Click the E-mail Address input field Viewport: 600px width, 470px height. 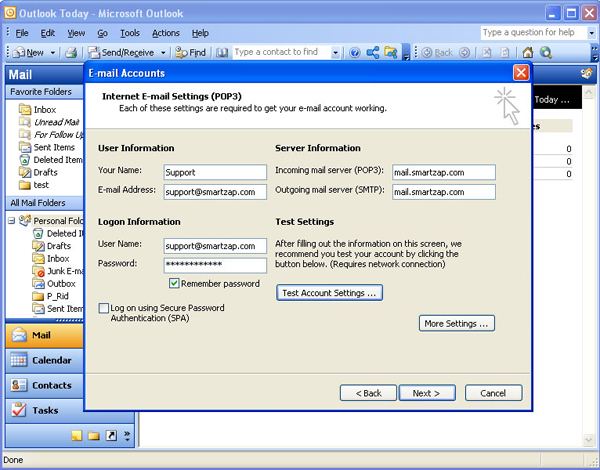tap(215, 192)
